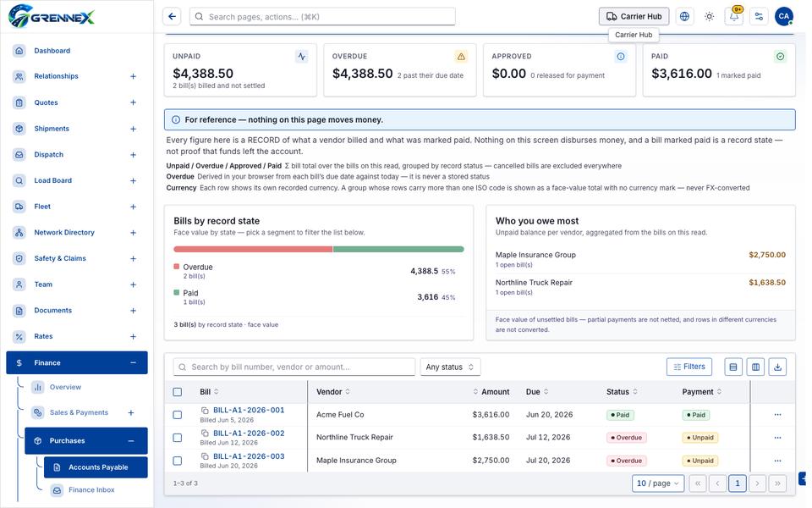Viewport: 812px width, 508px height.
Task: Select all bills with header checkbox
Action: [x=177, y=392]
